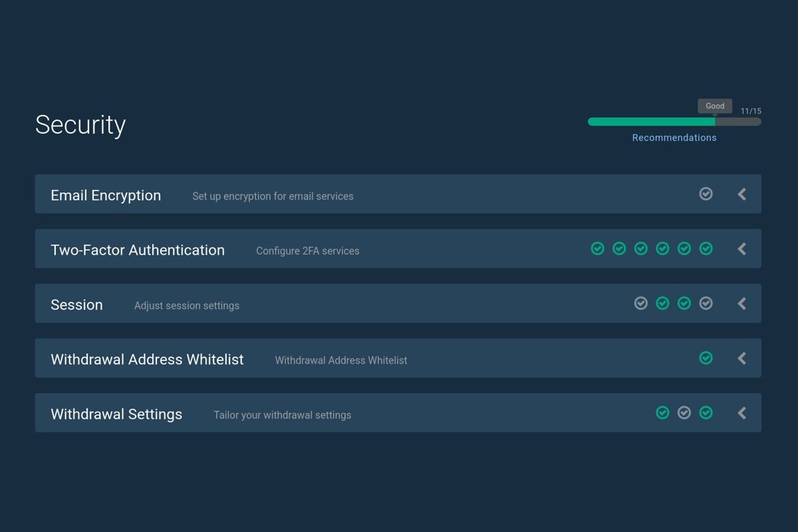Toggle the third check in Two-Factor Authentication row
798x532 pixels.
pyautogui.click(x=641, y=249)
